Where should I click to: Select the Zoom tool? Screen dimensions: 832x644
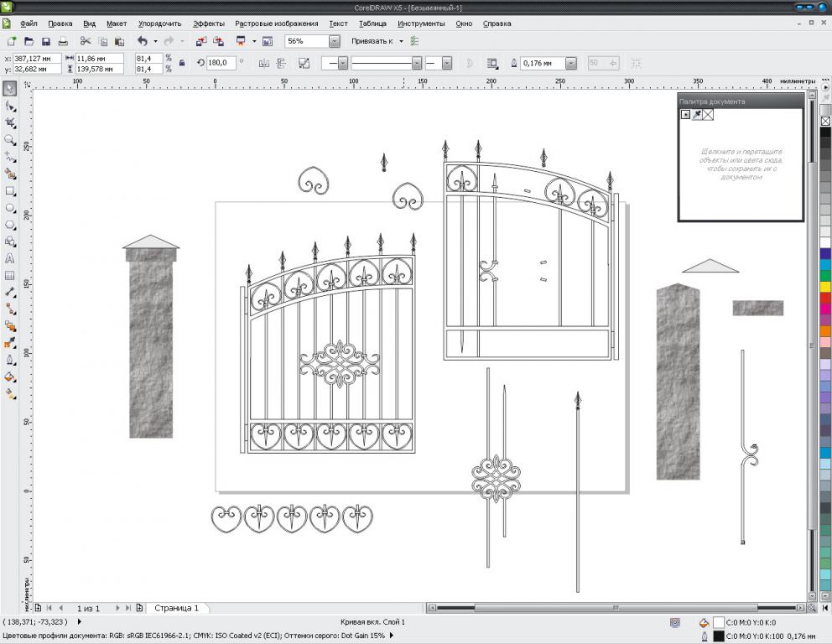(10, 140)
